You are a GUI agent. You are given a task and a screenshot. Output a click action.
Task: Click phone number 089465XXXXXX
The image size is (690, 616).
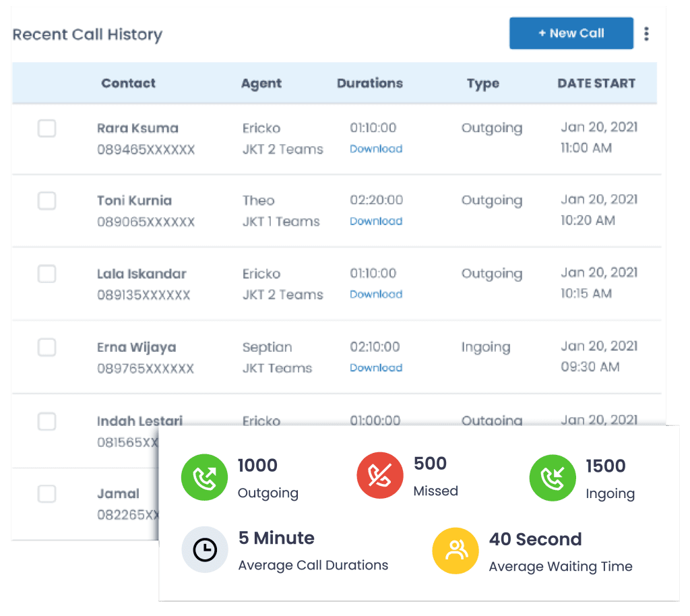click(146, 150)
